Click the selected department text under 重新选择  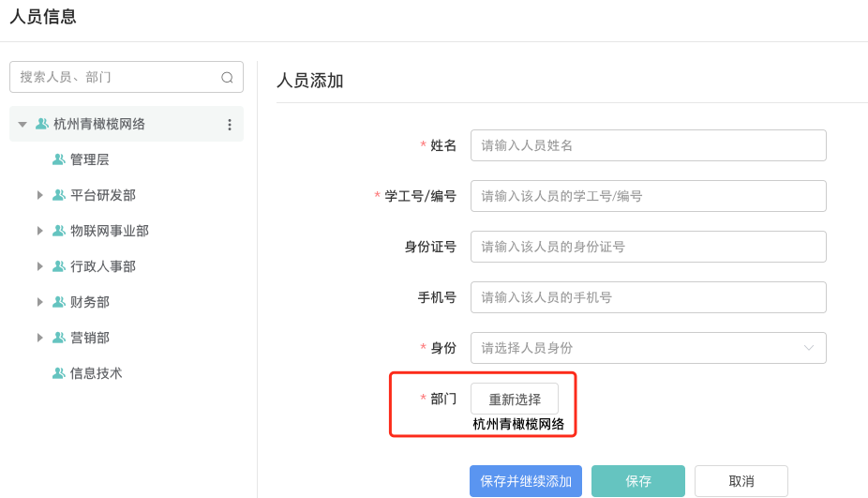tap(518, 424)
